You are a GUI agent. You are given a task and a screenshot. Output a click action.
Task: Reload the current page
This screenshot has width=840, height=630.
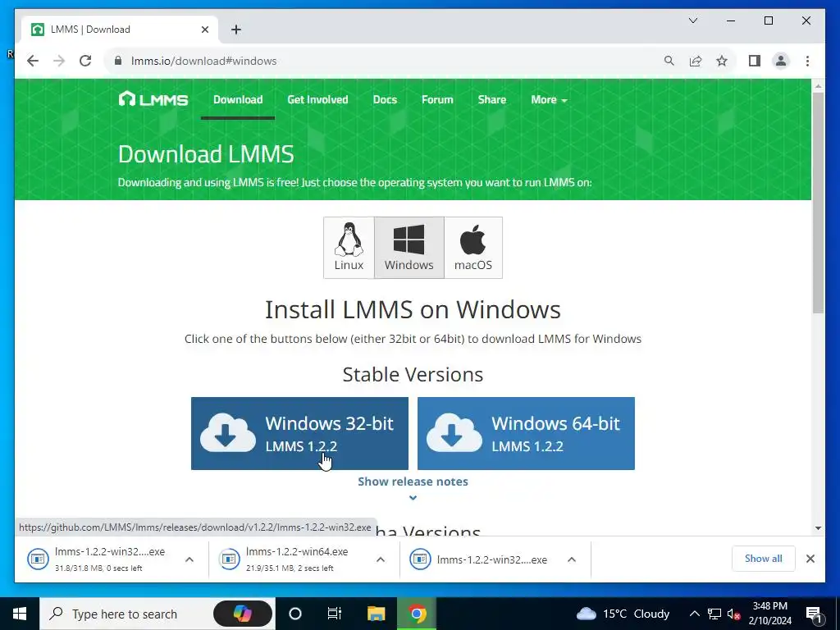point(85,61)
